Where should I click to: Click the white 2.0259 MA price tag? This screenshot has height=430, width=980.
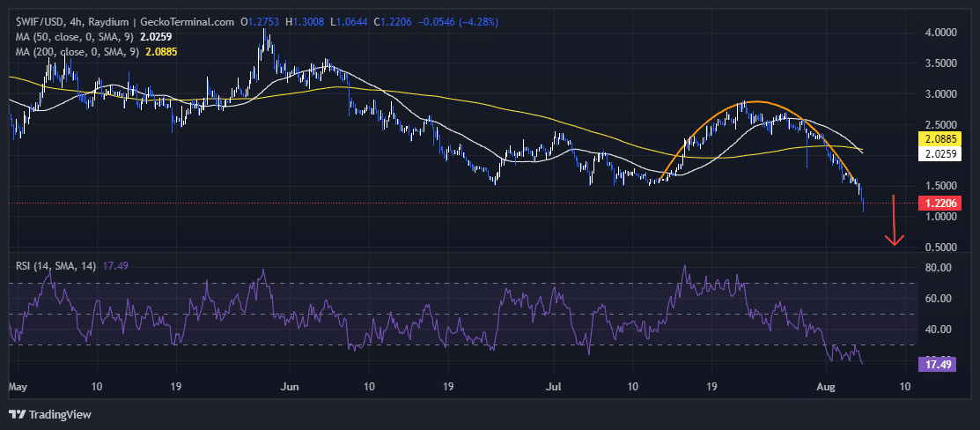tap(940, 153)
